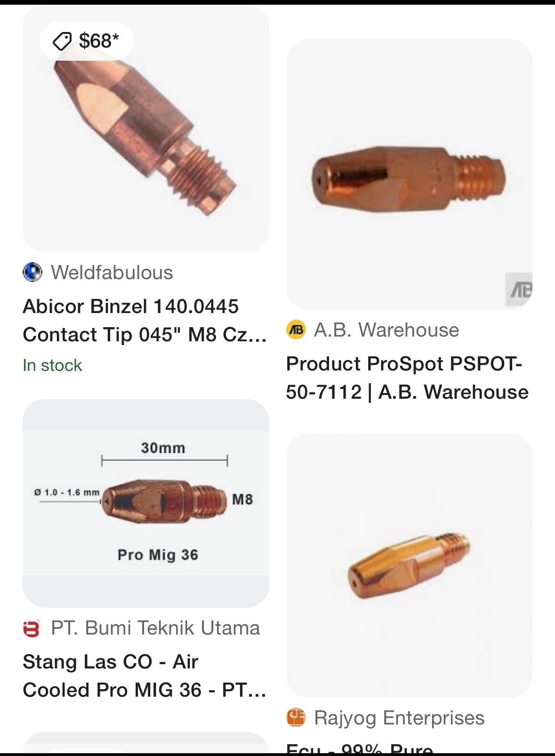
Task: Click the PT. Bumi Teknik Utama favicon
Action: coord(32,628)
